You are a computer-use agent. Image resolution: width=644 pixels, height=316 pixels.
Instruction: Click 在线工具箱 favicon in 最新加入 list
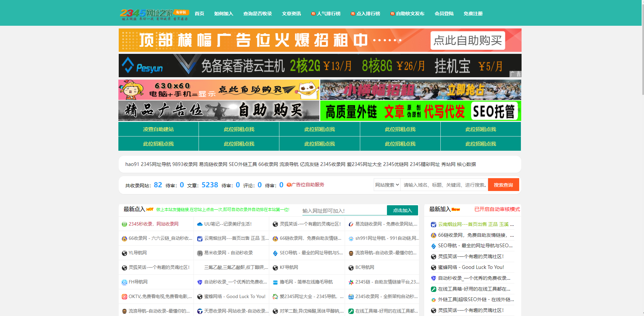(434, 289)
